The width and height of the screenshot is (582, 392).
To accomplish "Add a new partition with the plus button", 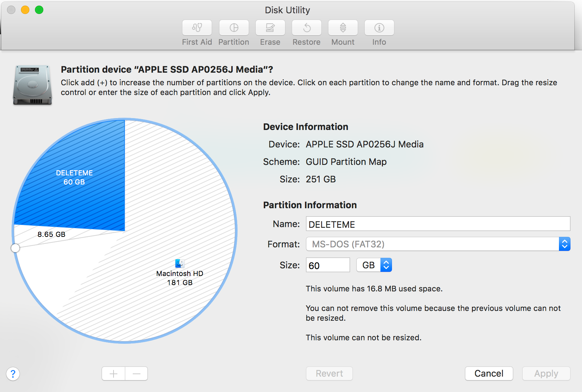I will tap(113, 373).
